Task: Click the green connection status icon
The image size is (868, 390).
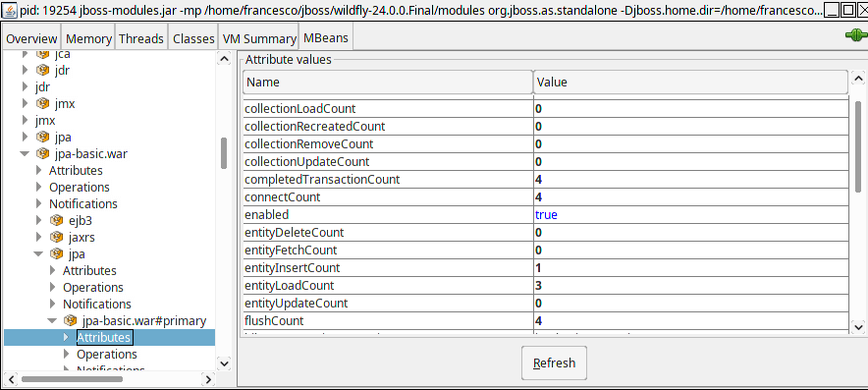Action: pyautogui.click(x=856, y=36)
